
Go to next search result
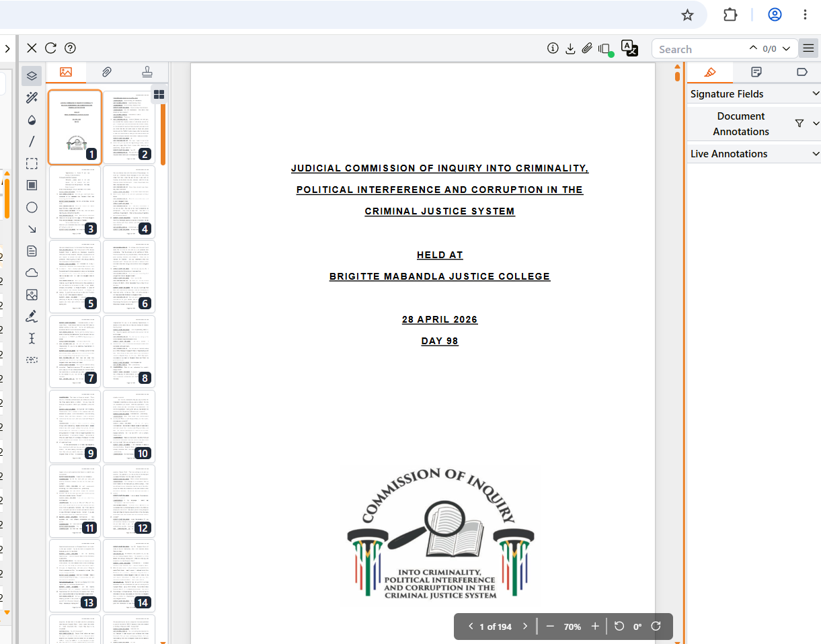[786, 48]
